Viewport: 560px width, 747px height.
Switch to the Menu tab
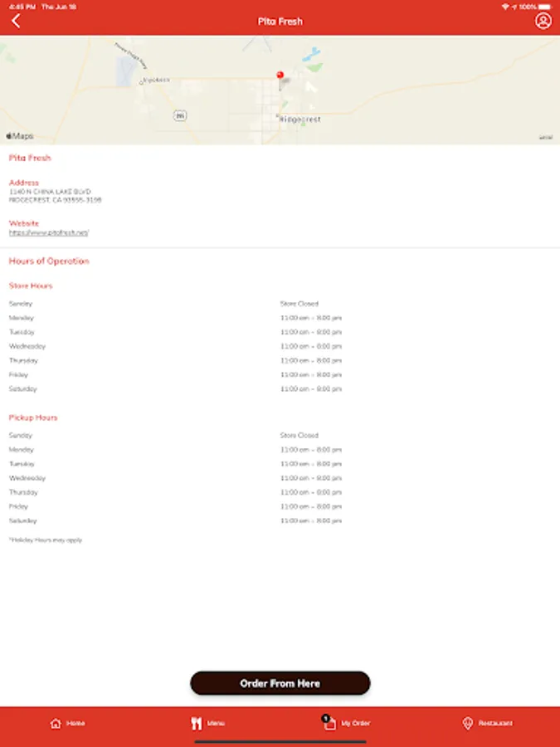click(207, 723)
